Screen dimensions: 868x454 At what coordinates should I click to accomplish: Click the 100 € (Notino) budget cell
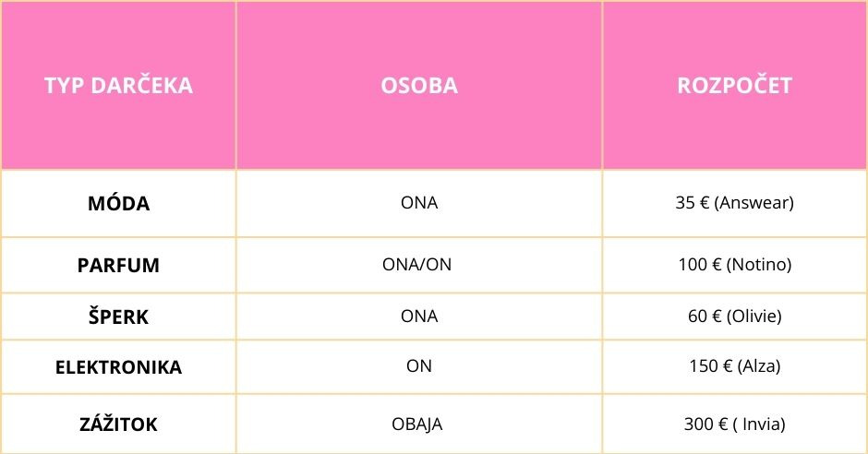click(x=735, y=266)
